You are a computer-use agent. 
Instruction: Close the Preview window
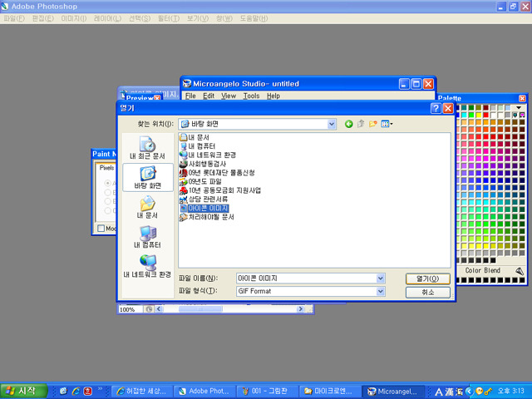(x=157, y=98)
